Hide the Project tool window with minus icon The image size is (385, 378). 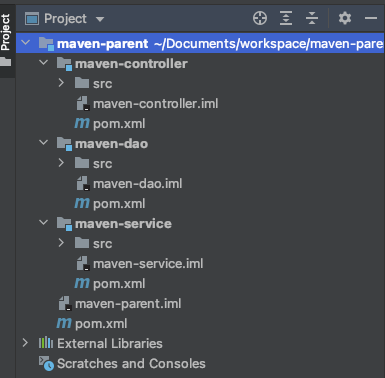pos(370,18)
